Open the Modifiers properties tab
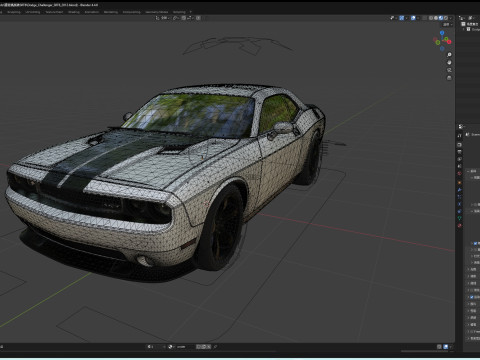This screenshot has height=360, width=480. [459, 190]
